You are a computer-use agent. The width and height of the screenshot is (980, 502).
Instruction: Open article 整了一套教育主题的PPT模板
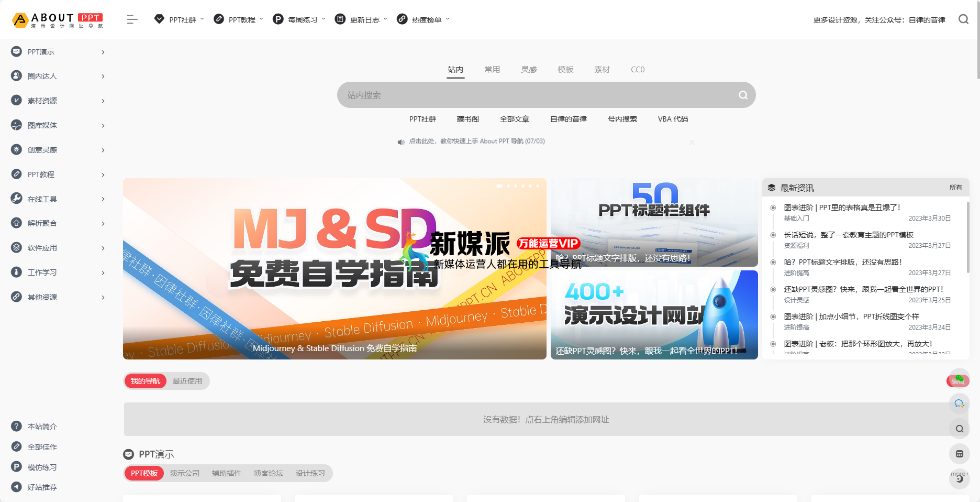tap(849, 235)
